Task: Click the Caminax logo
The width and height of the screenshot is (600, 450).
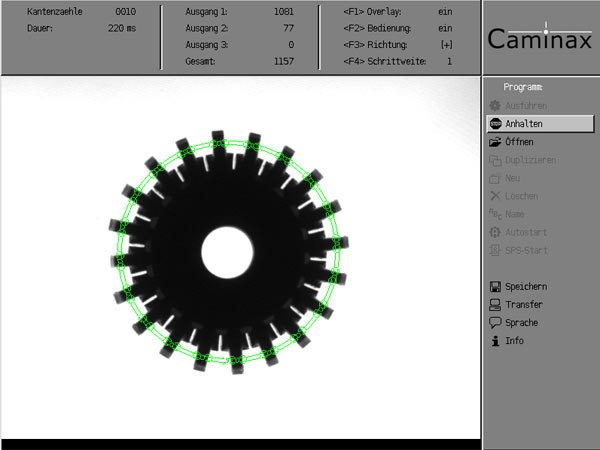Action: [x=540, y=38]
